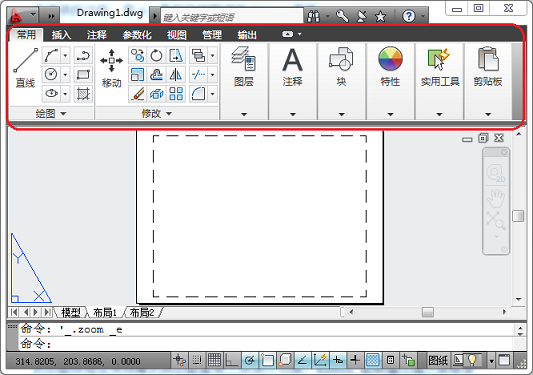The height and width of the screenshot is (375, 533).
Task: Expand the Trim/Extend dropdown arrow
Action: pos(212,74)
